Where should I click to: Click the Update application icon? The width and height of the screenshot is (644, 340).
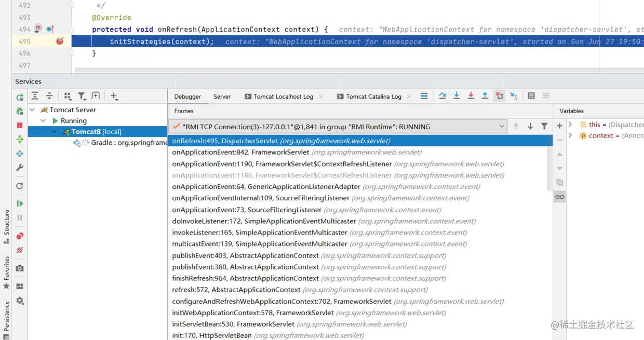(x=20, y=154)
